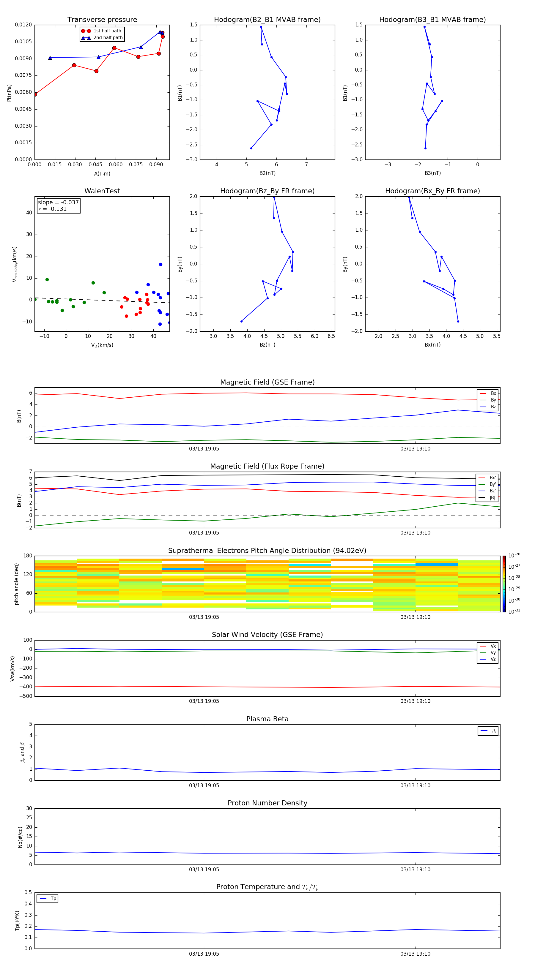Click the 'Plasma Beta' title
535x980 pixels.
pyautogui.click(x=267, y=719)
